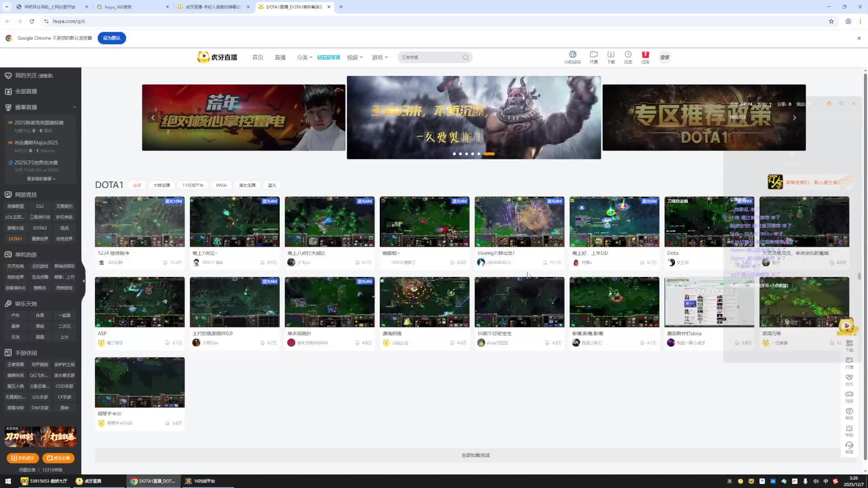Collapse the 赛事直播 section chevron
Image resolution: width=868 pixels, height=488 pixels.
75,108
